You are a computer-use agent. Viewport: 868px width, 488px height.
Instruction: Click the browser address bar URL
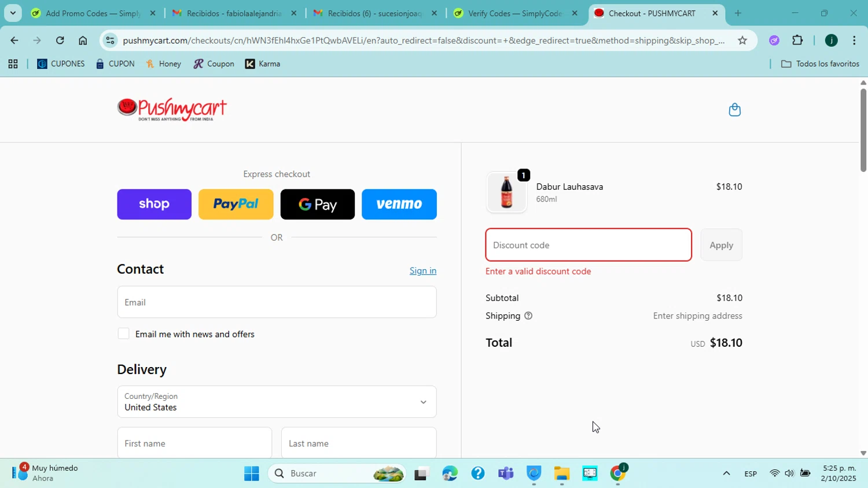(x=424, y=41)
